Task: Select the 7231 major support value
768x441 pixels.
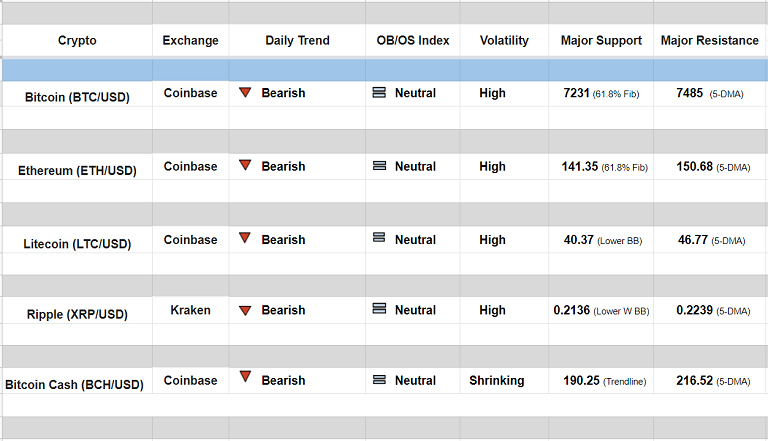Action: pyautogui.click(x=577, y=93)
